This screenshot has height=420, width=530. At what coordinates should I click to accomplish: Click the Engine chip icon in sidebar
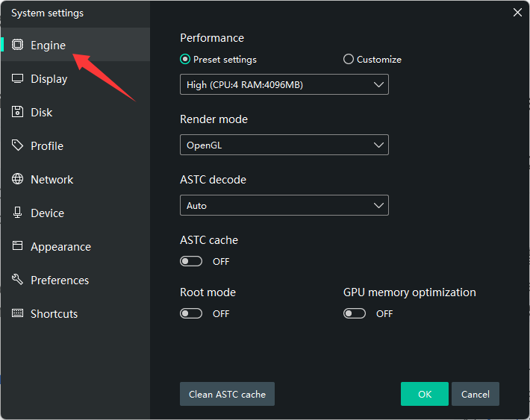[x=17, y=45]
